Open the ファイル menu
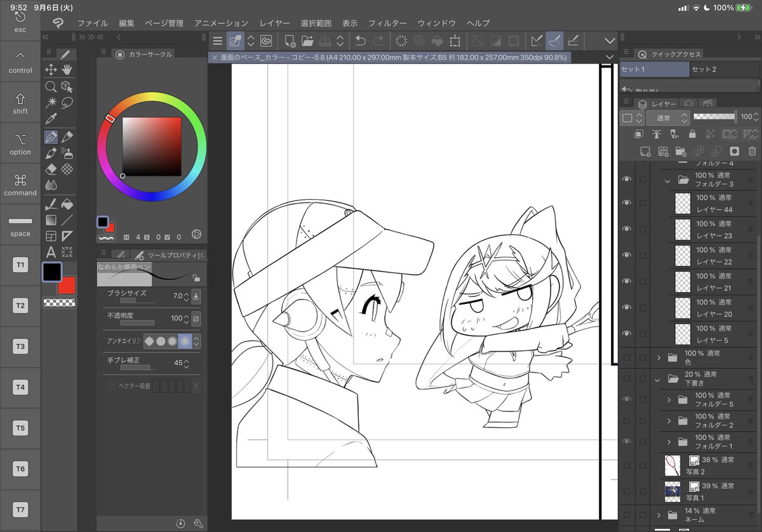This screenshot has height=532, width=762. pos(93,23)
